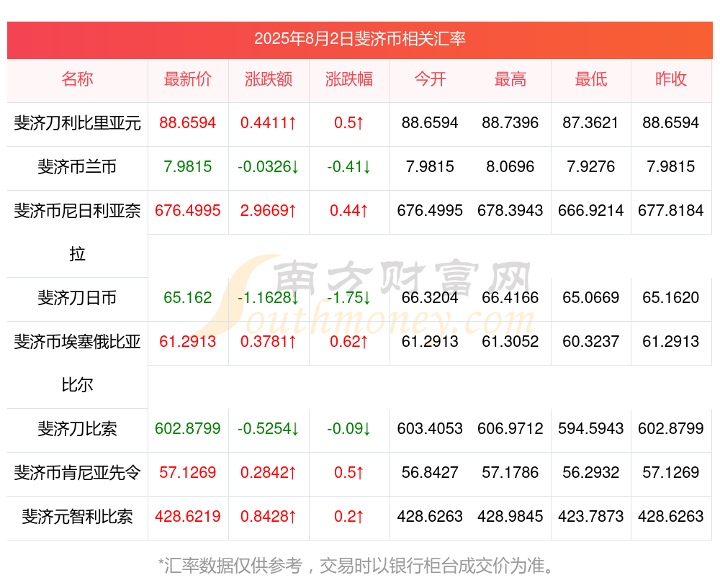This screenshot has width=720, height=588.
Task: Click the row name 斐济刀比索
Action: click(x=77, y=429)
